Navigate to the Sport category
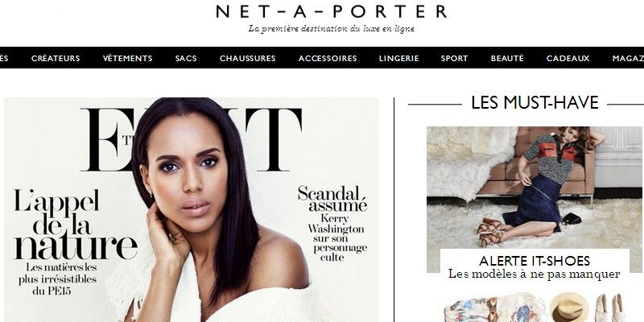 [455, 58]
